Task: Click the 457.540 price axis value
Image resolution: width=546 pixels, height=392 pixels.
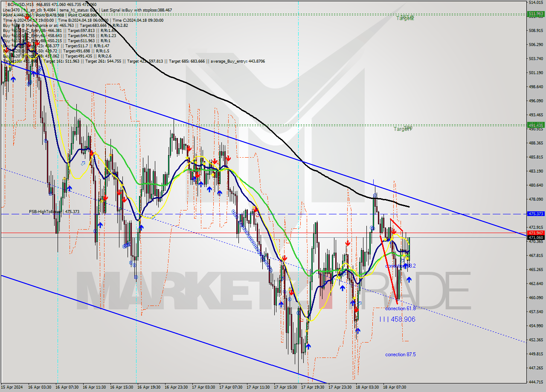Action: 536,312
